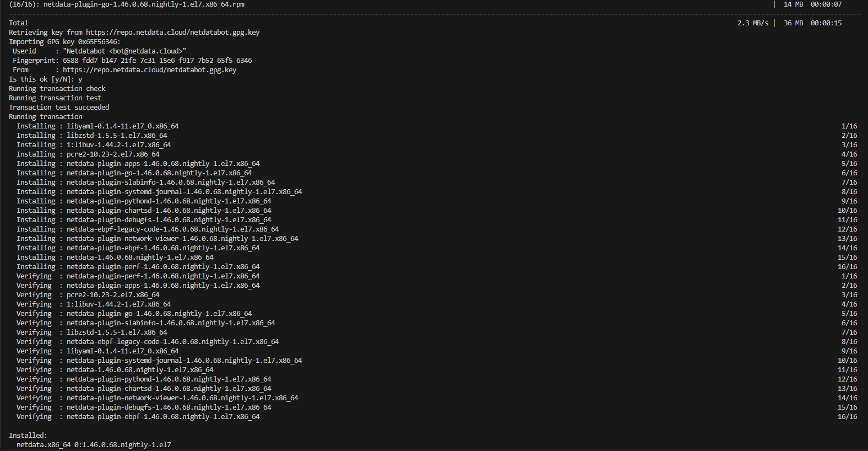Click the GPG key ID 0x65F56346
This screenshot has height=451, width=868.
(98, 42)
